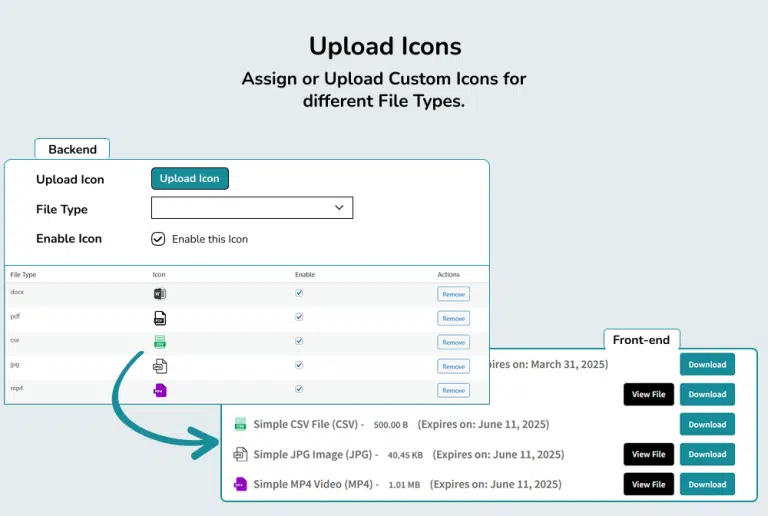The width and height of the screenshot is (768, 516).
Task: Remove the csv icon entry
Action: [x=453, y=342]
